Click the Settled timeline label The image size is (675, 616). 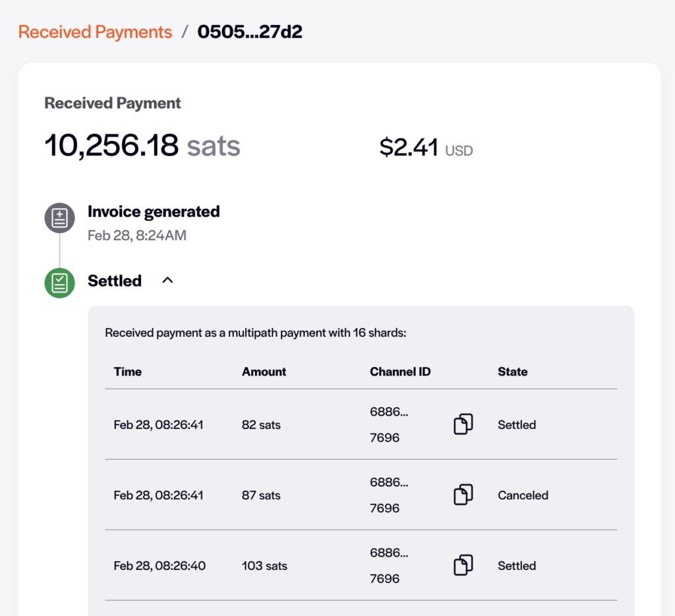[x=115, y=281]
